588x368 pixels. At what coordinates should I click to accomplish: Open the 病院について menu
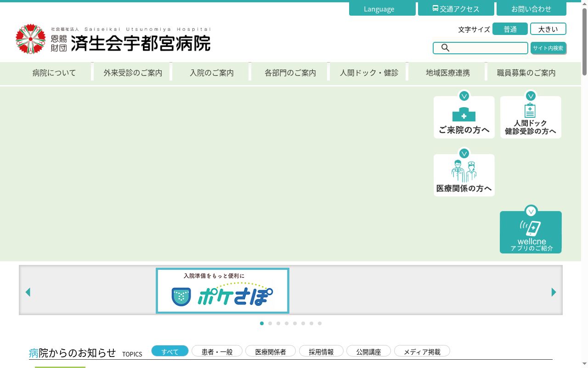[54, 73]
